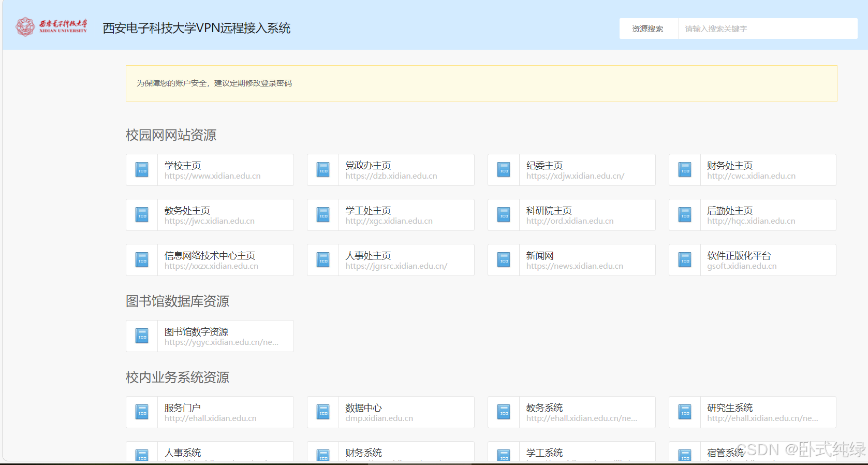Viewport: 868px width, 465px height.
Task: Open the 学工处主页 resource
Action: (x=368, y=211)
